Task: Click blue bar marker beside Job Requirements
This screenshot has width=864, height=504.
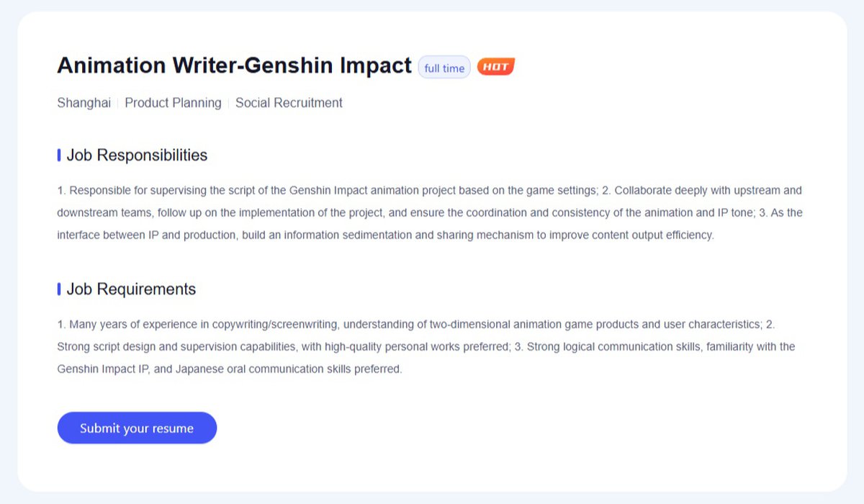Action: (59, 289)
